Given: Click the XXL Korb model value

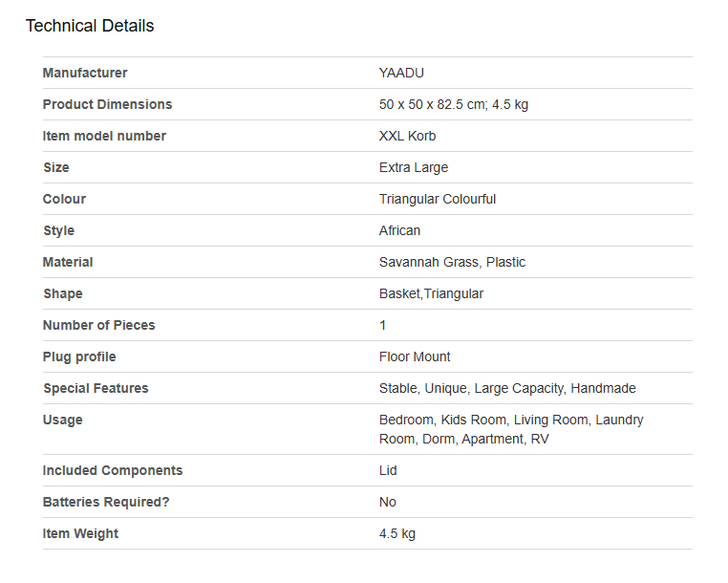Looking at the screenshot, I should [407, 136].
